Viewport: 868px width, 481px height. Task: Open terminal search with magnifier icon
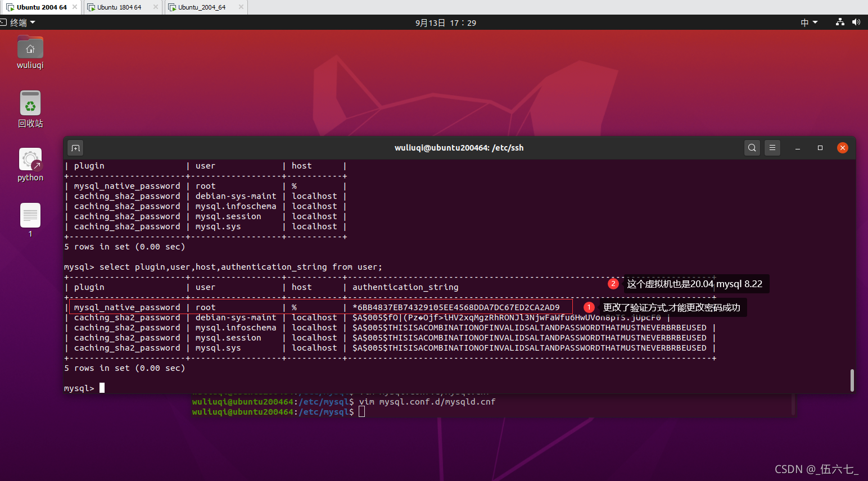752,148
